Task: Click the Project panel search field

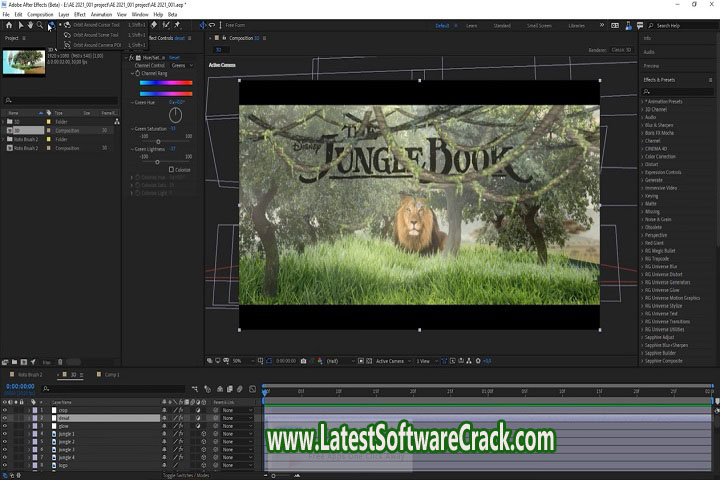Action: pyautogui.click(x=61, y=100)
